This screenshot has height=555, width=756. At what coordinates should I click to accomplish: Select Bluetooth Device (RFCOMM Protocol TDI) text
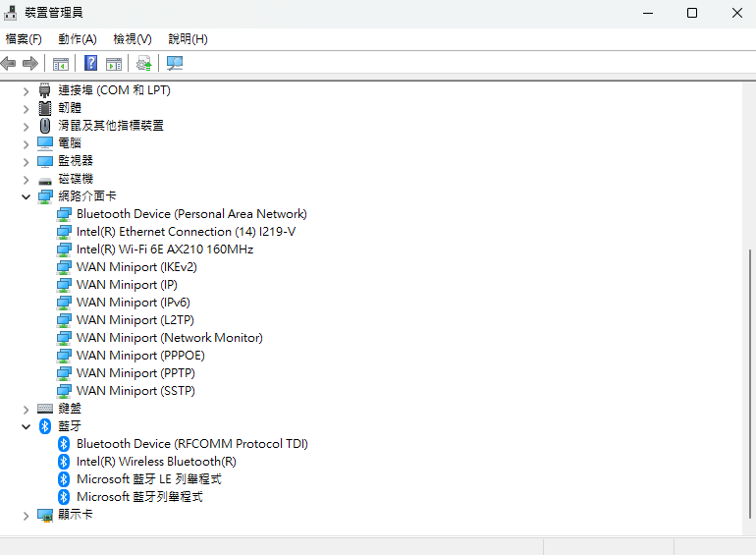click(191, 444)
